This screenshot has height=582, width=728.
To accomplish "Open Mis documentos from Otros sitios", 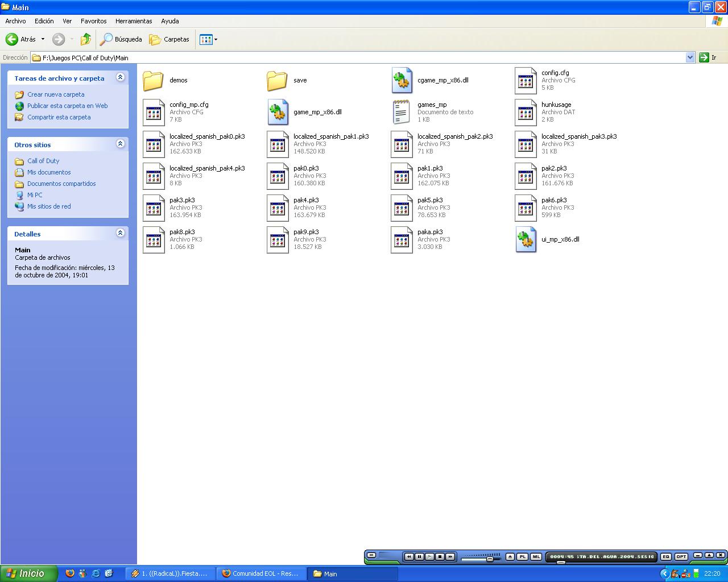I will click(49, 172).
